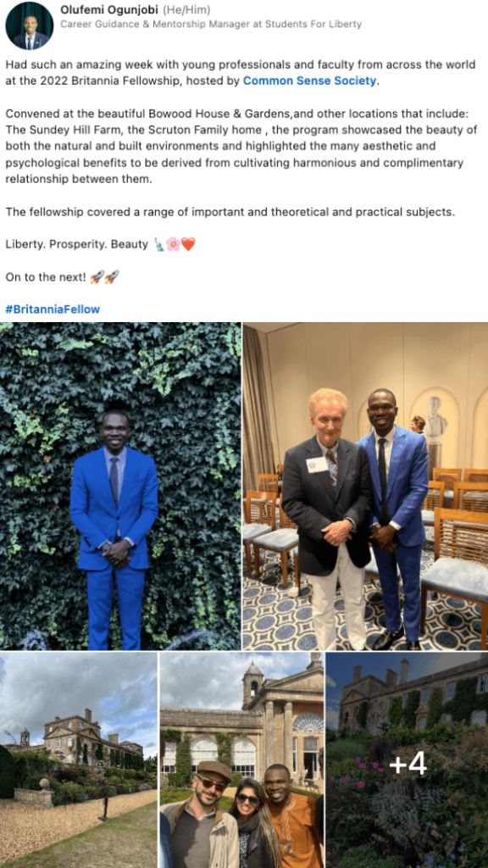Click the red heart emoji

[189, 244]
